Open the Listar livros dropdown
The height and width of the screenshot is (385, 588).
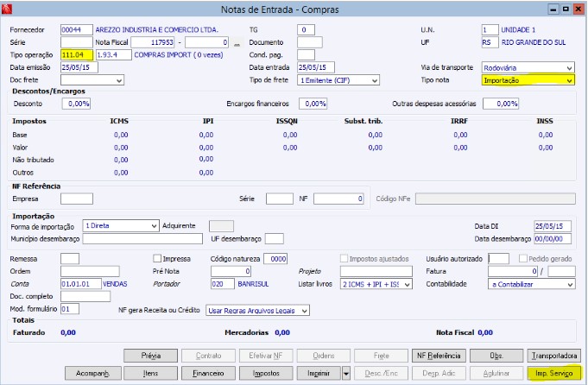pyautogui.click(x=376, y=284)
